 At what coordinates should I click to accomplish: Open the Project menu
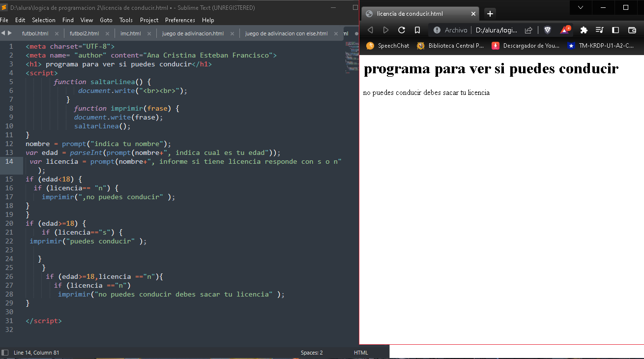point(149,20)
